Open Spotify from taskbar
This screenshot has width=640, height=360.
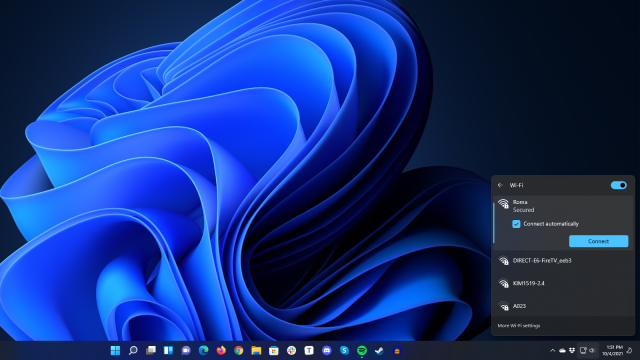pos(362,350)
